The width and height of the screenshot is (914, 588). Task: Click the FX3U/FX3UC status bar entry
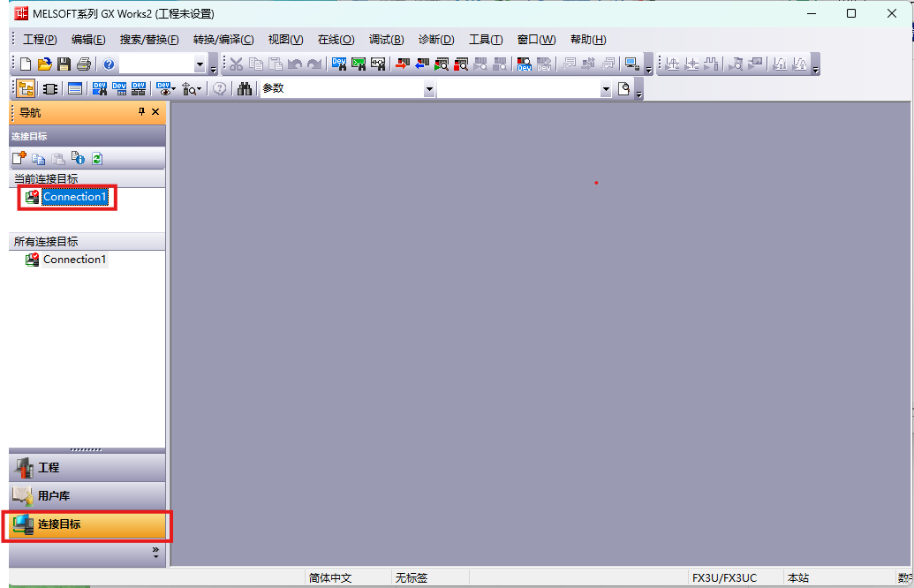click(724, 578)
